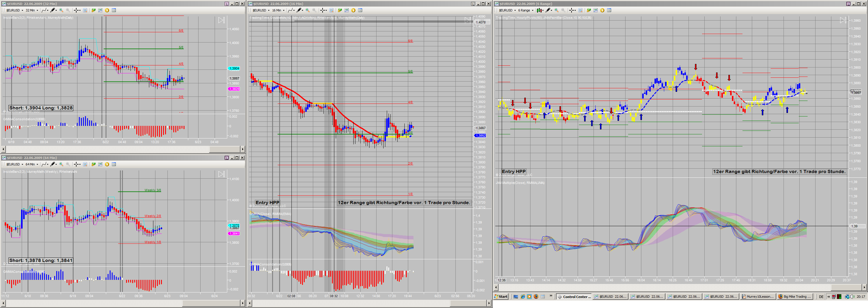
Task: Open Indicators dialog in the 16 Min chart
Action: [x=346, y=11]
